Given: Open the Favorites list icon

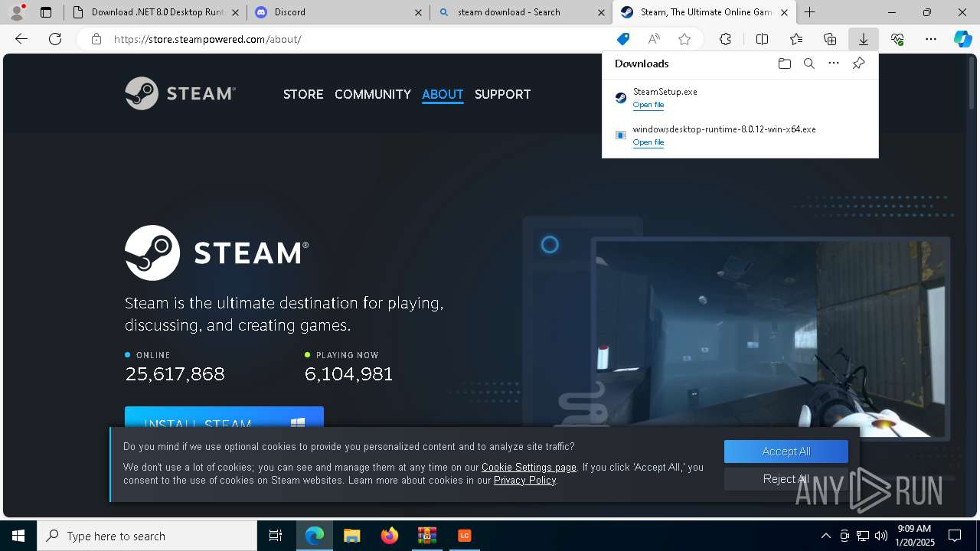Looking at the screenshot, I should pyautogui.click(x=796, y=39).
